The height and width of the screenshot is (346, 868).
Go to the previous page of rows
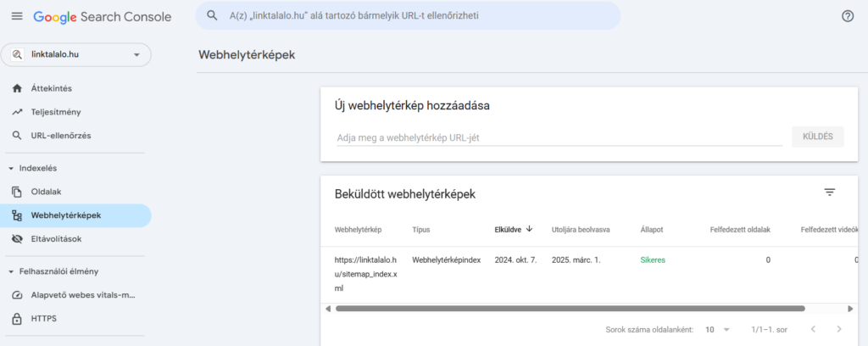813,329
